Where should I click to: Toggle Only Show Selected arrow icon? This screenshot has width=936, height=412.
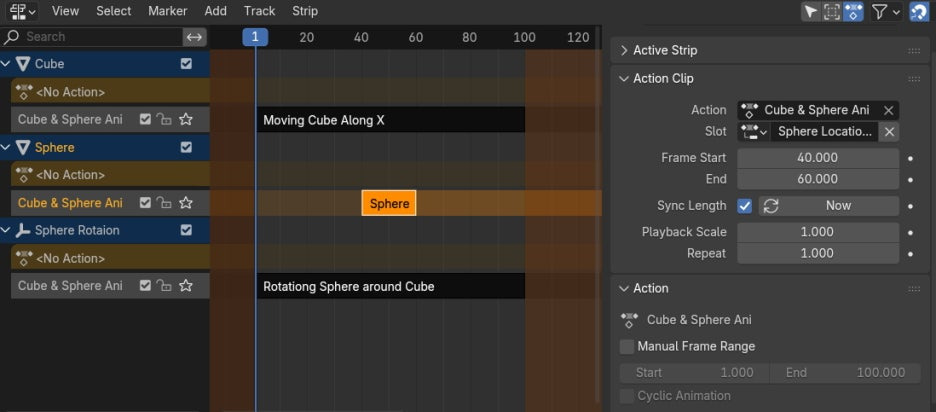pos(810,11)
